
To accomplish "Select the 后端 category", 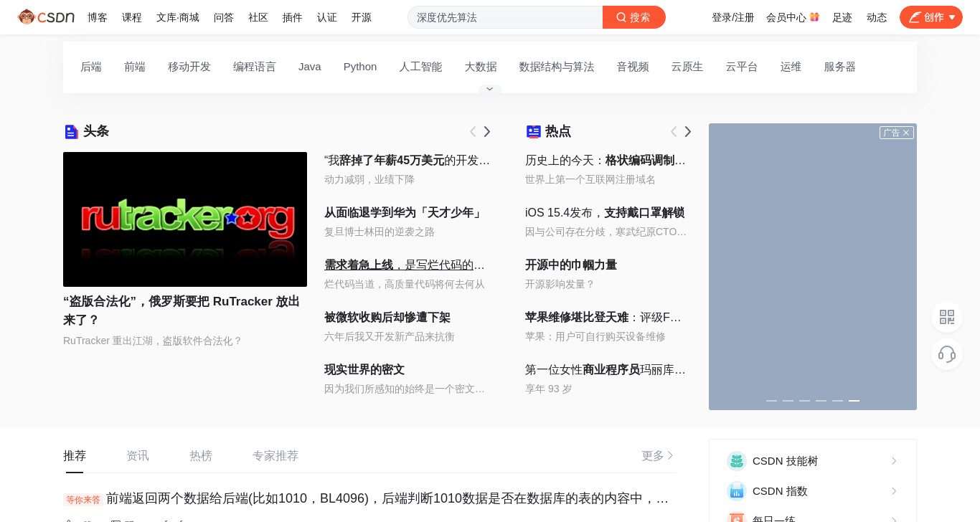I will (x=91, y=67).
